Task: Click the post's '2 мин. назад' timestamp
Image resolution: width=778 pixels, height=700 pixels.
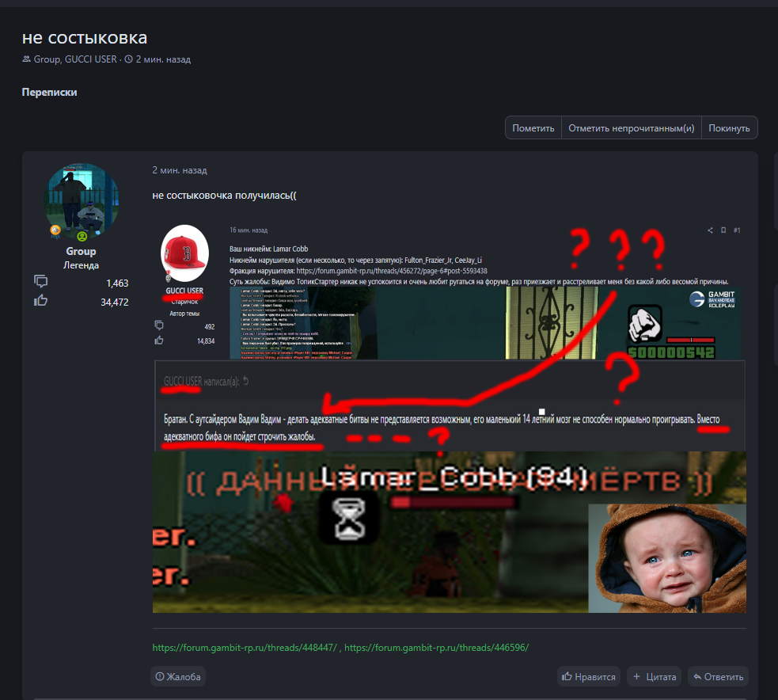Action: tap(180, 170)
